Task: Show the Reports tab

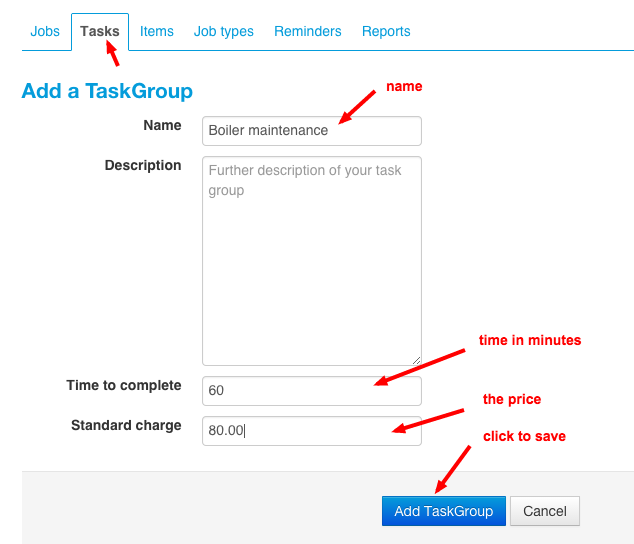Action: pos(386,31)
